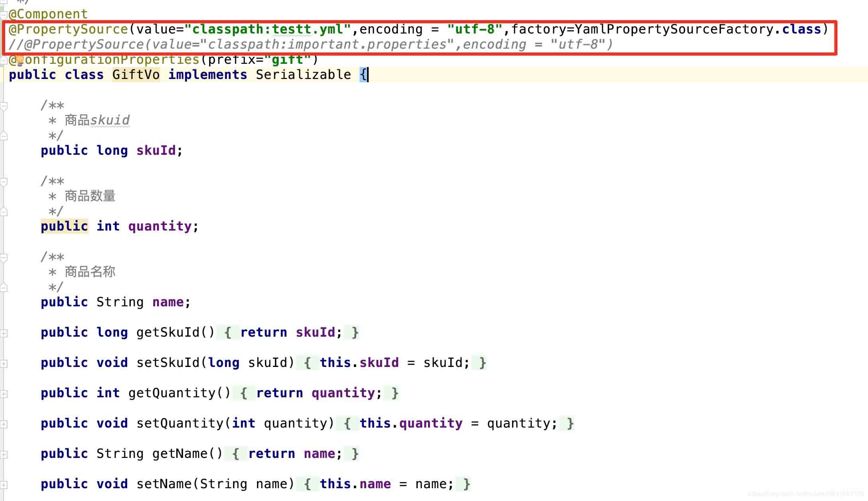
Task: Click "classpath:important.properties" in the commented line
Action: tap(327, 44)
